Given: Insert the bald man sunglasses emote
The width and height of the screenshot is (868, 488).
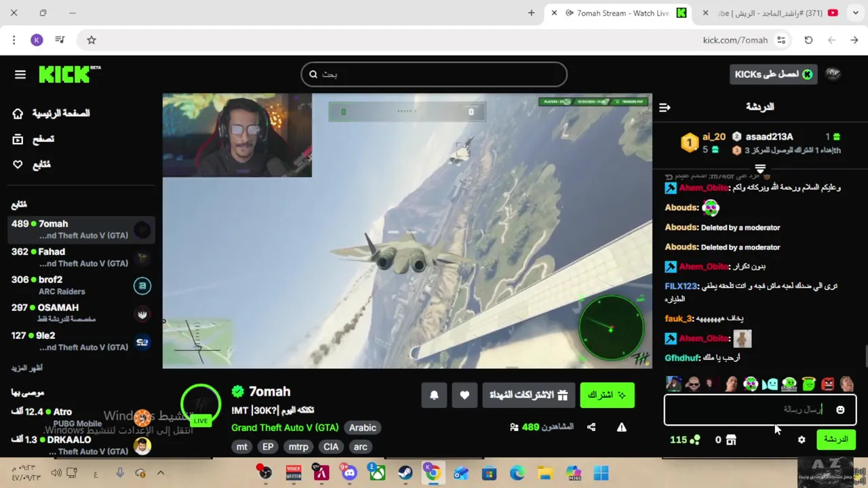Looking at the screenshot, I should tap(692, 384).
